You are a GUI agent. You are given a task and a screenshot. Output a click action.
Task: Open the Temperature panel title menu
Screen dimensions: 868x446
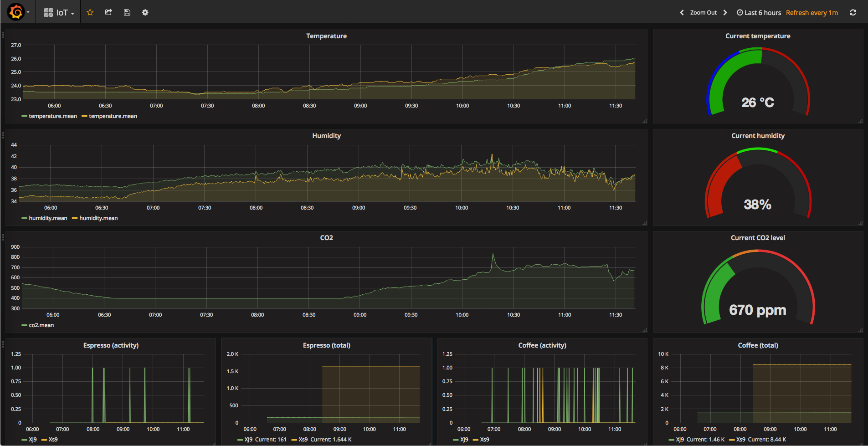(x=326, y=36)
